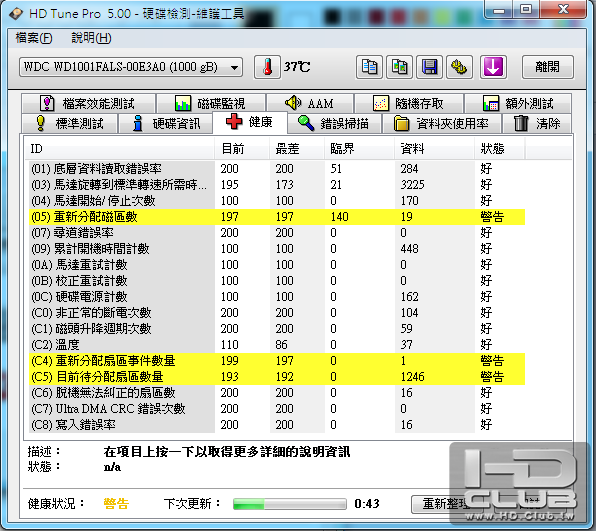The height and width of the screenshot is (531, 596).
Task: Select the highlighted (05) 重新分配磁區數 row
Action: pos(277,217)
